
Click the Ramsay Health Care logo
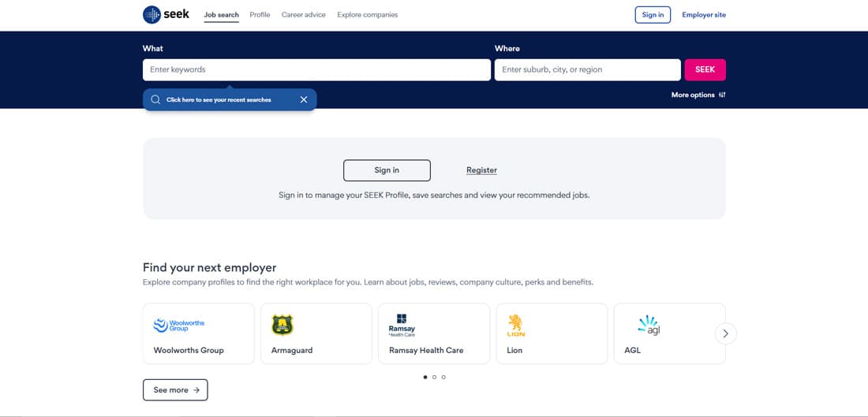pos(402,326)
